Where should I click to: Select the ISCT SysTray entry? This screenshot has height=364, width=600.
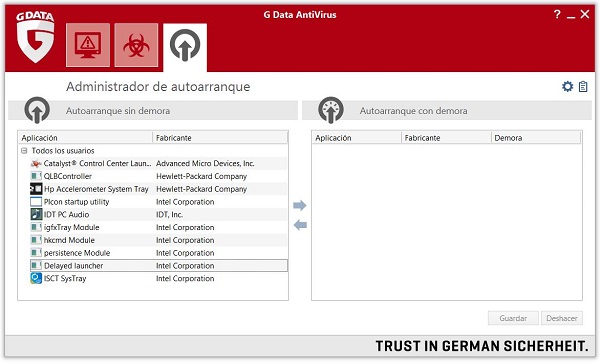158,278
